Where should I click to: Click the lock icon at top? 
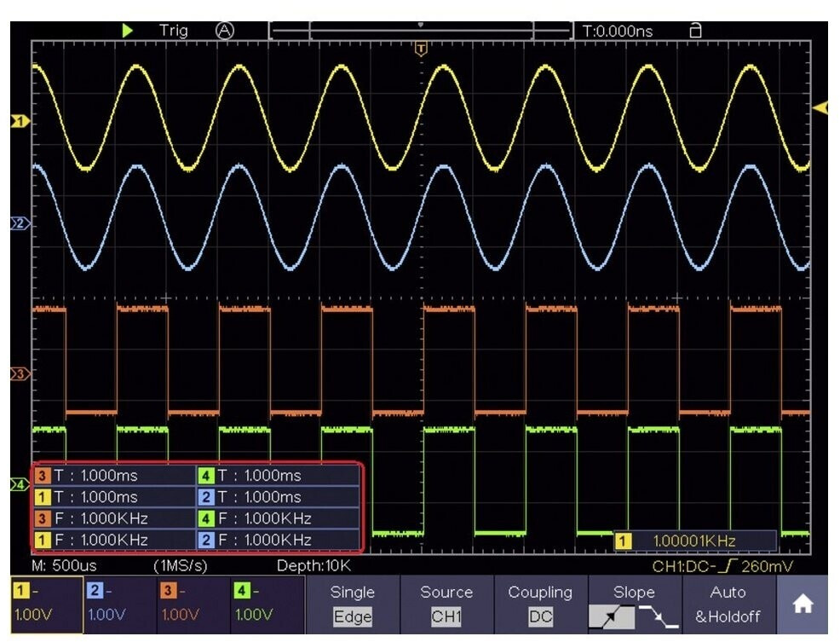695,31
